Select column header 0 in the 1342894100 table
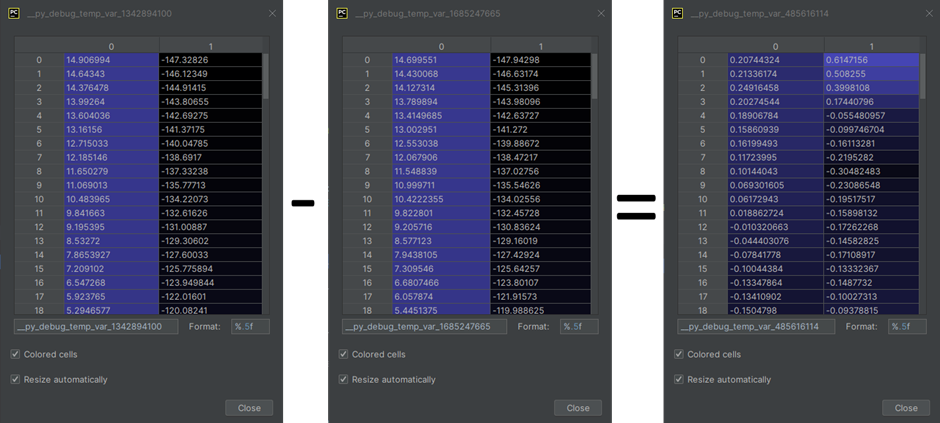Viewport: 940px width, 423px height. (x=112, y=46)
